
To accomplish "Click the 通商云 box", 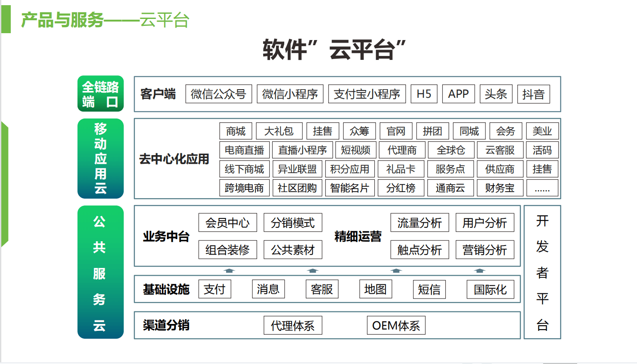I will 451,188.
